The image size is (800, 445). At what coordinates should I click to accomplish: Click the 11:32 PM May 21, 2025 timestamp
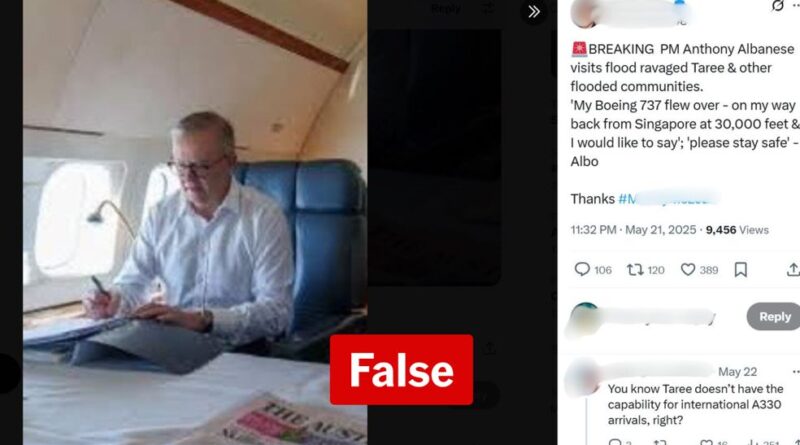point(633,230)
